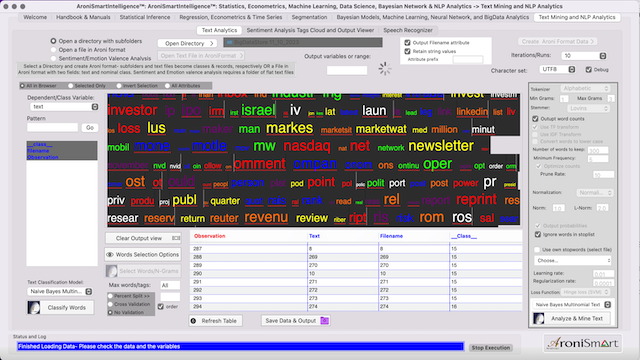Switch to Speech Recognizer tab
The width and height of the screenshot is (640, 360).
tap(408, 30)
